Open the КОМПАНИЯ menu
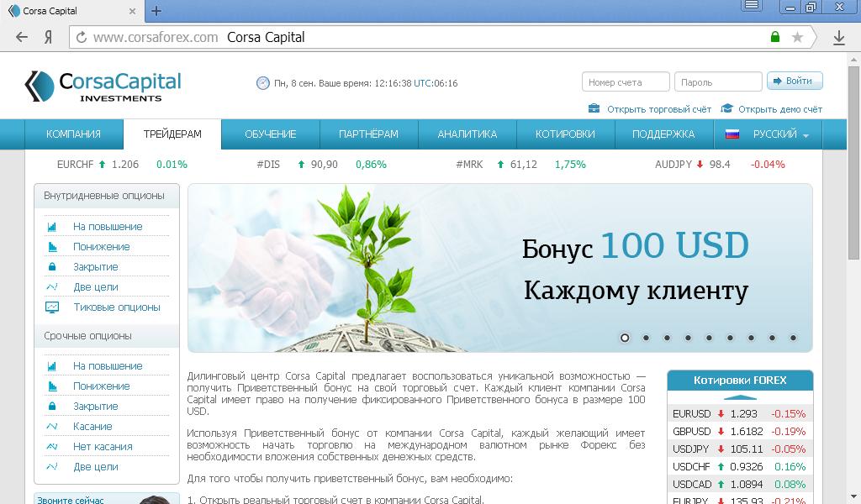Screen dimensions: 861x504 (x=74, y=134)
